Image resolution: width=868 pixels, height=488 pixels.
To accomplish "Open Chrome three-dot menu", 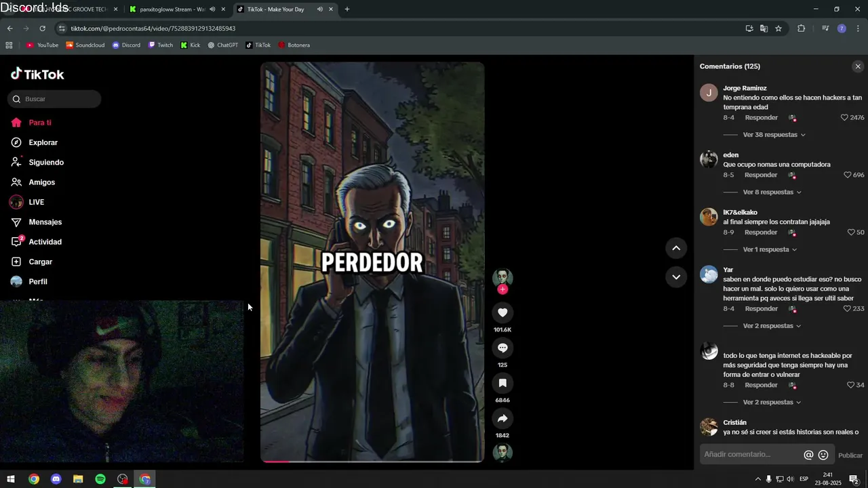I will [x=858, y=28].
